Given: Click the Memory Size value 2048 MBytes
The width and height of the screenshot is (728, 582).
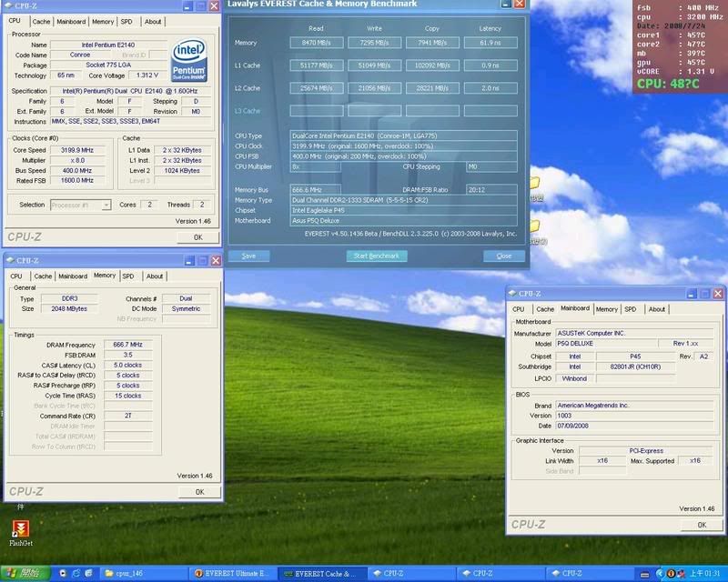Looking at the screenshot, I should pyautogui.click(x=69, y=308).
